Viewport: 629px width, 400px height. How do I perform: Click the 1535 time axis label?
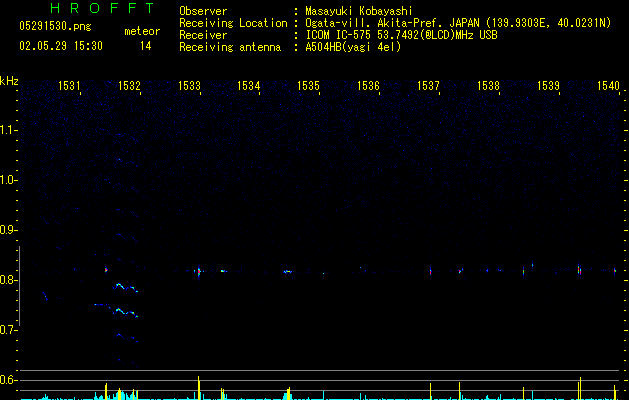pos(308,86)
